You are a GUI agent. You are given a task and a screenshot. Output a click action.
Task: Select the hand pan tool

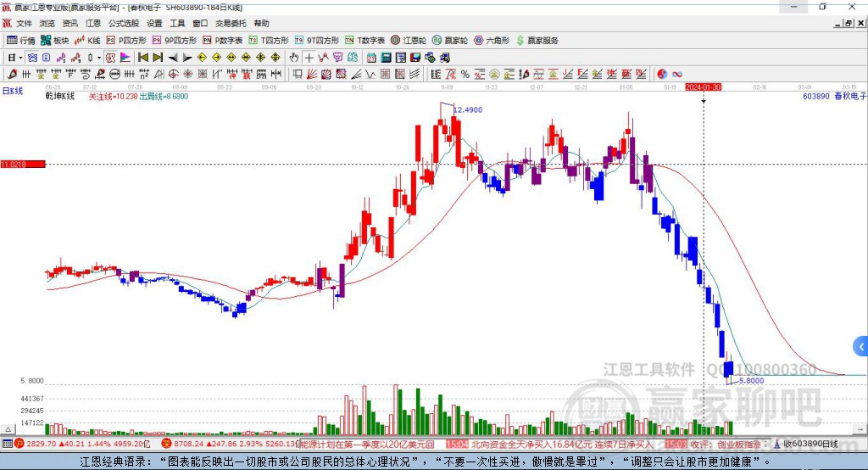(294, 57)
